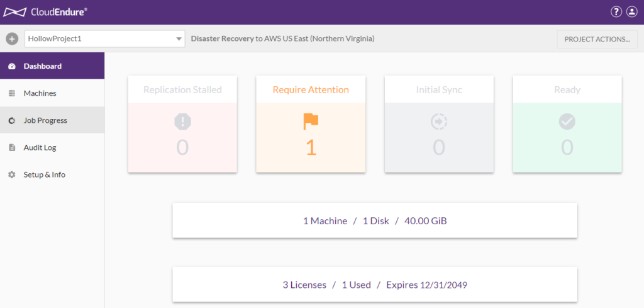Click the 1 Machine summary bar

pos(375,221)
